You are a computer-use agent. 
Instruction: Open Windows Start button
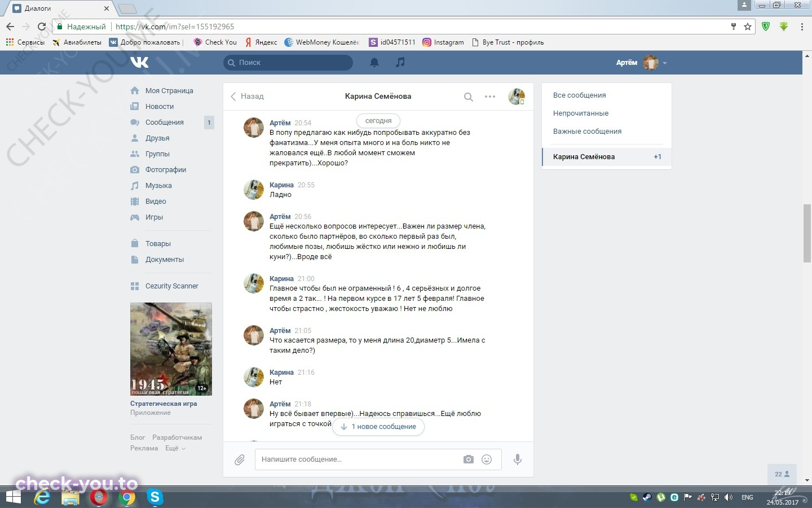pyautogui.click(x=13, y=497)
